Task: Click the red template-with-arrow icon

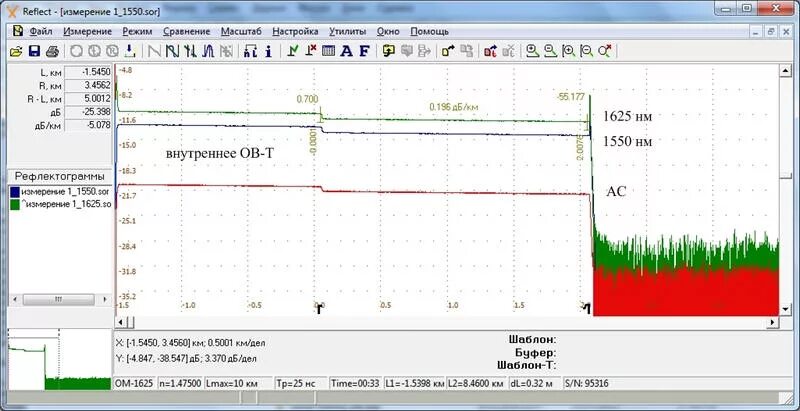Action: pos(490,51)
